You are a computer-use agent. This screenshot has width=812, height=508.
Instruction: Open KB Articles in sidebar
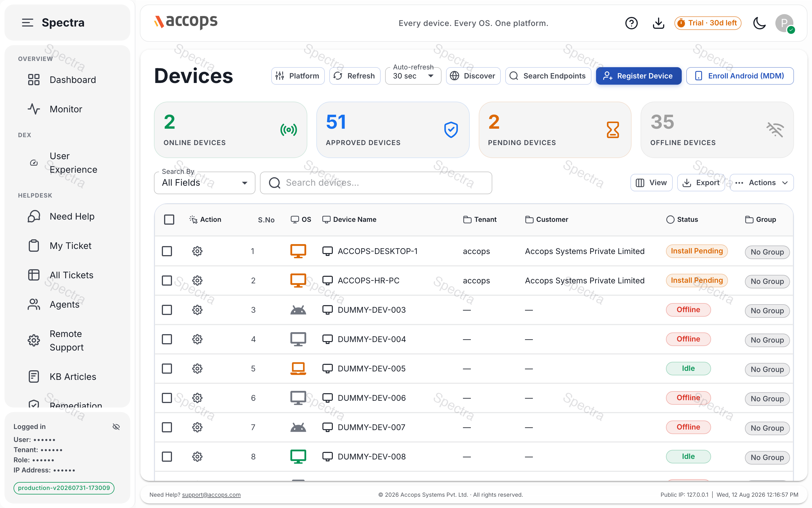click(x=67, y=377)
